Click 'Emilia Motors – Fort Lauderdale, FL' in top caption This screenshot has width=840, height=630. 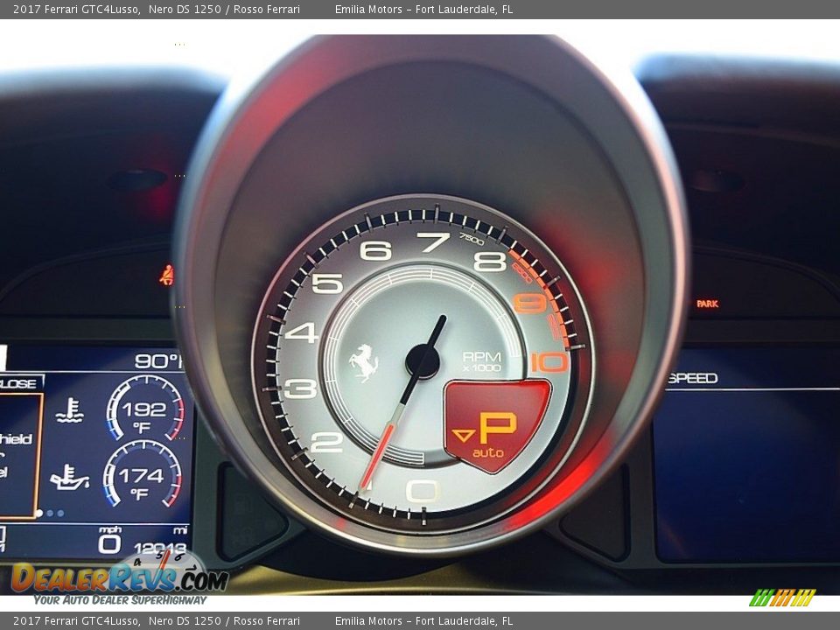click(x=423, y=9)
